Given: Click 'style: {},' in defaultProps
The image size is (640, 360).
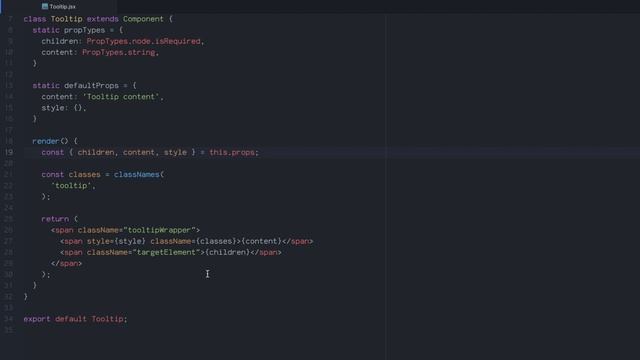Looking at the screenshot, I should [64, 108].
